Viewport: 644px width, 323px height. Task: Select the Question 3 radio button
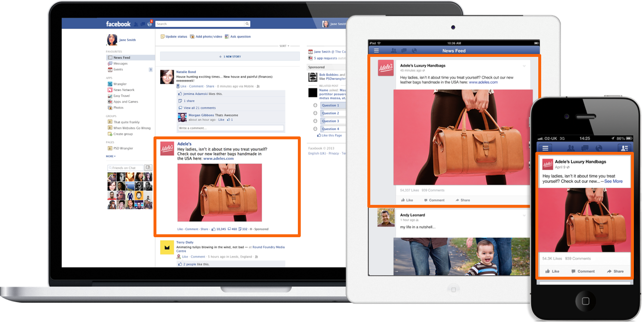[x=315, y=121]
